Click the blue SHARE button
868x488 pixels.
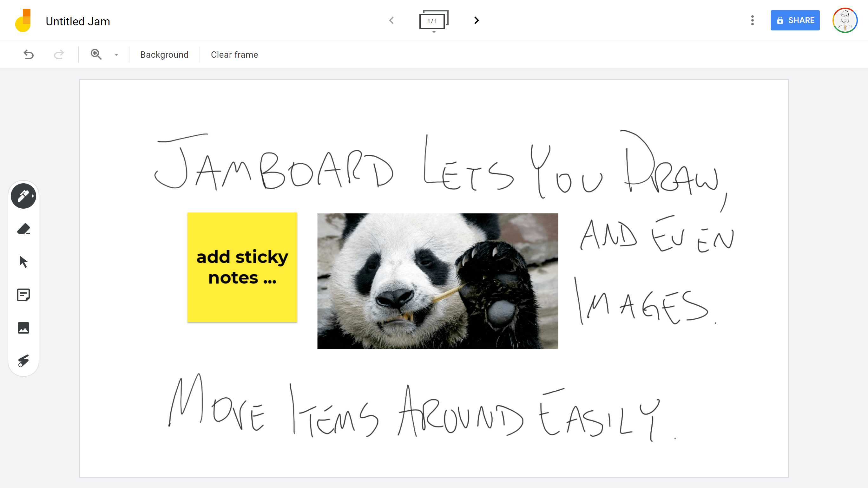click(x=795, y=20)
